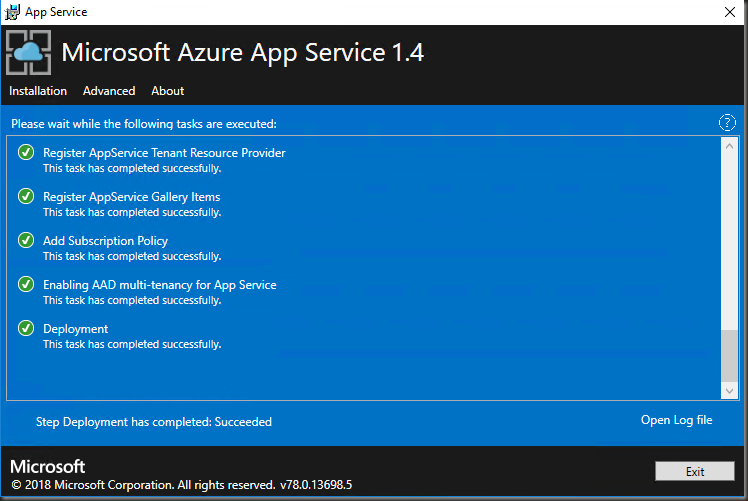Image resolution: width=748 pixels, height=501 pixels.
Task: Open Log file link
Action: [x=676, y=420]
